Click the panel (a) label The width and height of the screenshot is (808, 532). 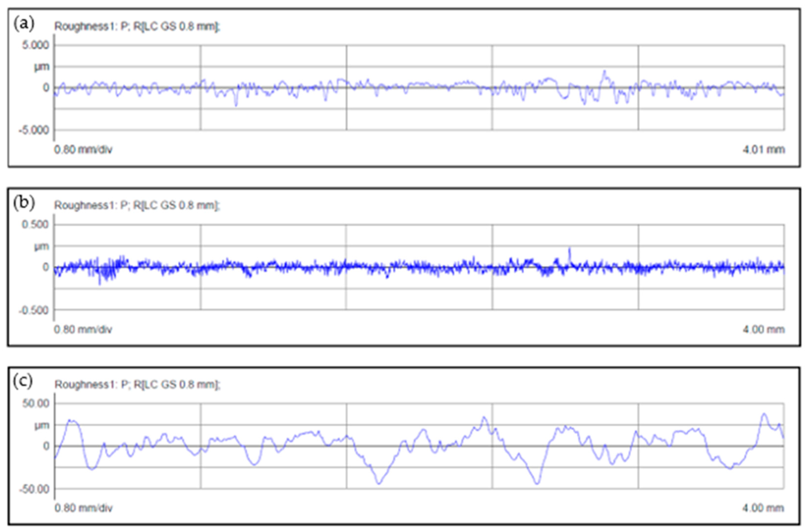24,24
